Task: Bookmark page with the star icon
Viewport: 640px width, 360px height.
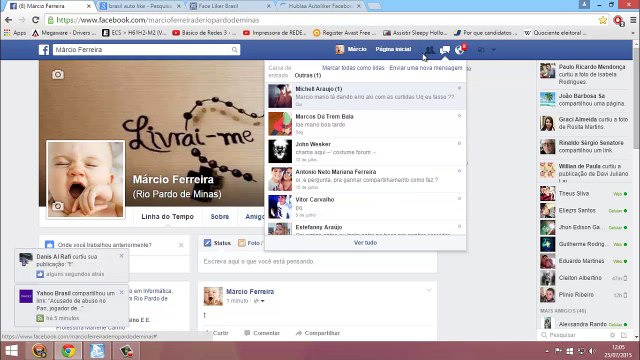Action: coord(602,20)
